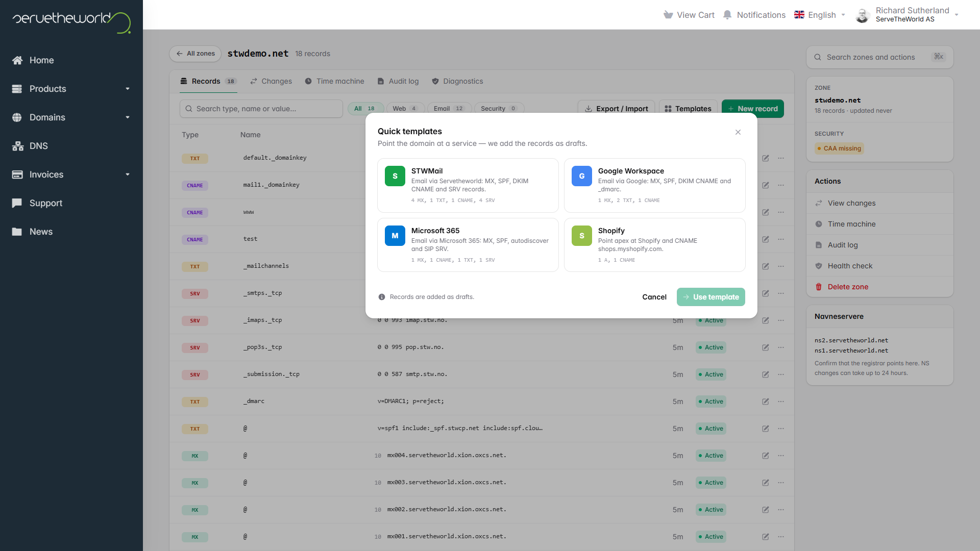Click the View Cart link

coord(689,15)
